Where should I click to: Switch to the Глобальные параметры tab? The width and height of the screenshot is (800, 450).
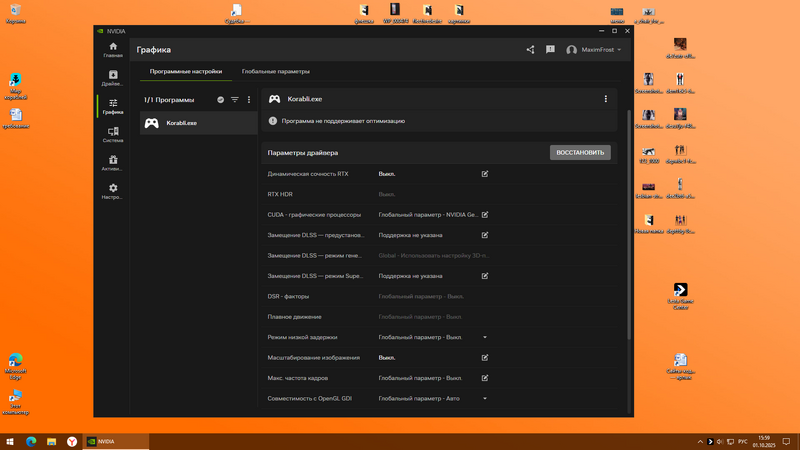click(x=276, y=72)
